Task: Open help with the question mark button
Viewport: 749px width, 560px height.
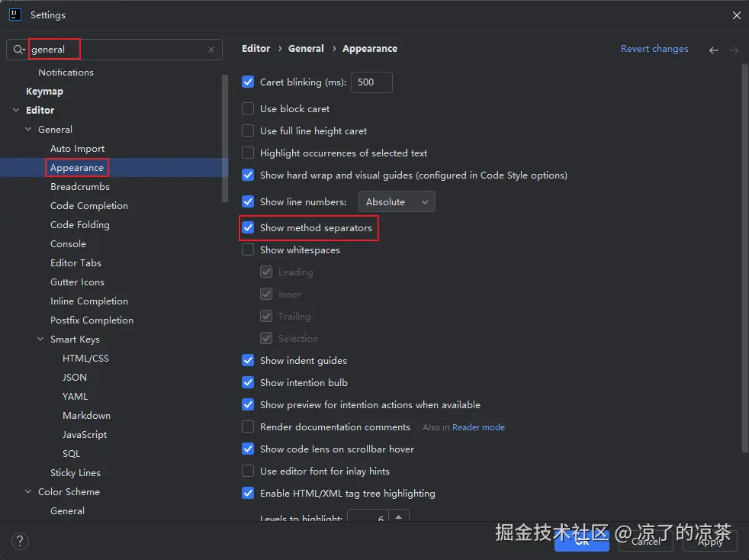Action: point(18,540)
